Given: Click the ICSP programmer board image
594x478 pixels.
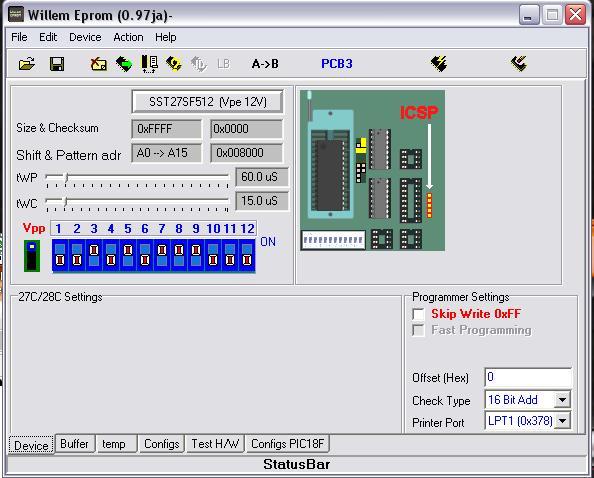Looking at the screenshot, I should [372, 170].
